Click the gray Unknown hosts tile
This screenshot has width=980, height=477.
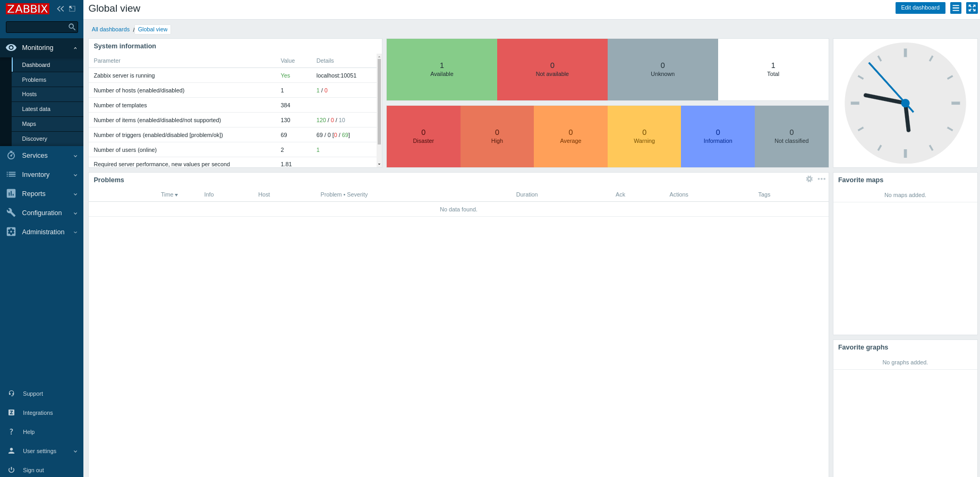click(663, 70)
